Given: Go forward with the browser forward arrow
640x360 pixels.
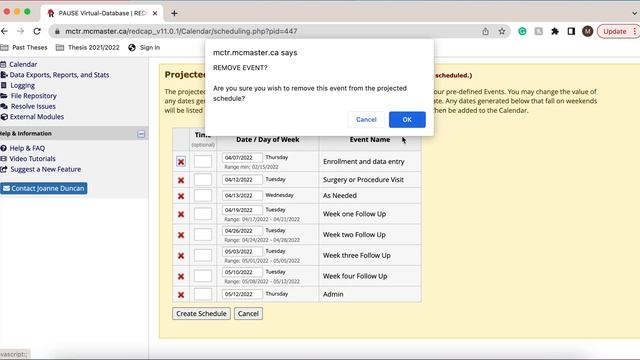Looking at the screenshot, I should coord(20,31).
